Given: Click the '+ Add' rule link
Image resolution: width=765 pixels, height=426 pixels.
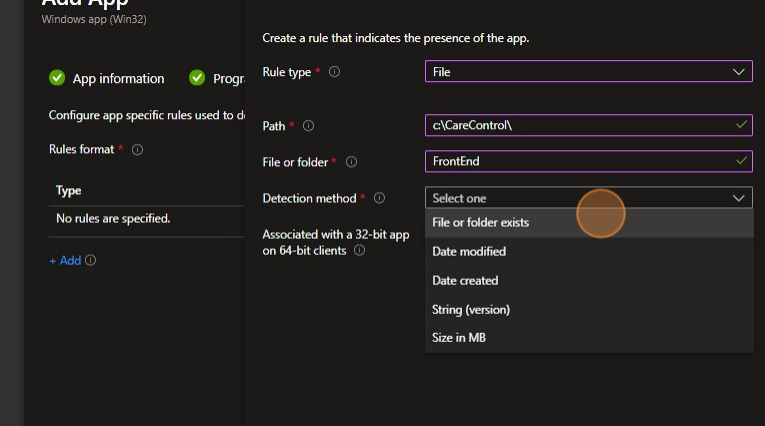Looking at the screenshot, I should click(x=65, y=260).
